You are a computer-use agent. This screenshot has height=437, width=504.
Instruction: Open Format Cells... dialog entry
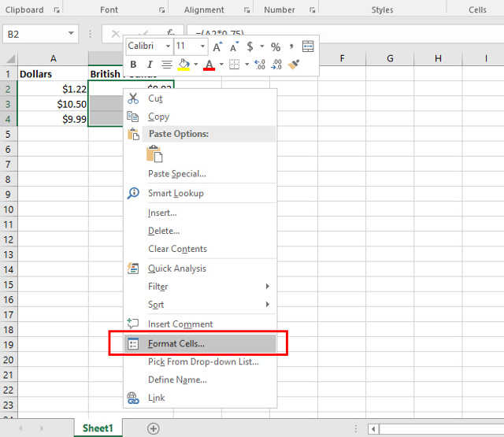200,343
